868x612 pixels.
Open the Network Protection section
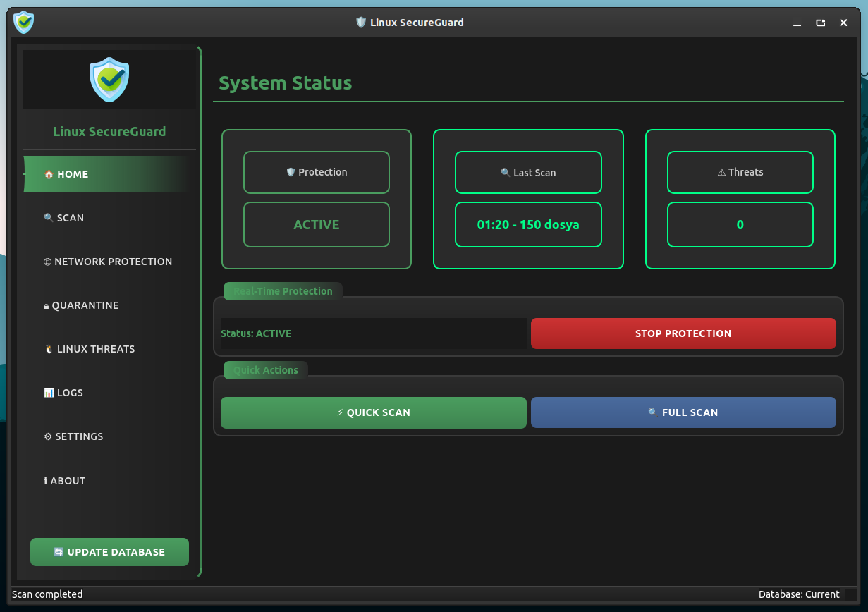pyautogui.click(x=113, y=262)
